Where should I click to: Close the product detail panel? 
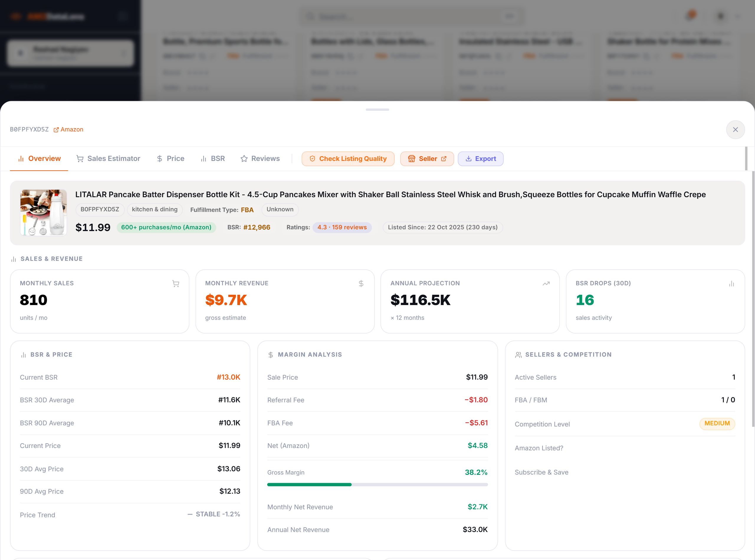tap(735, 129)
